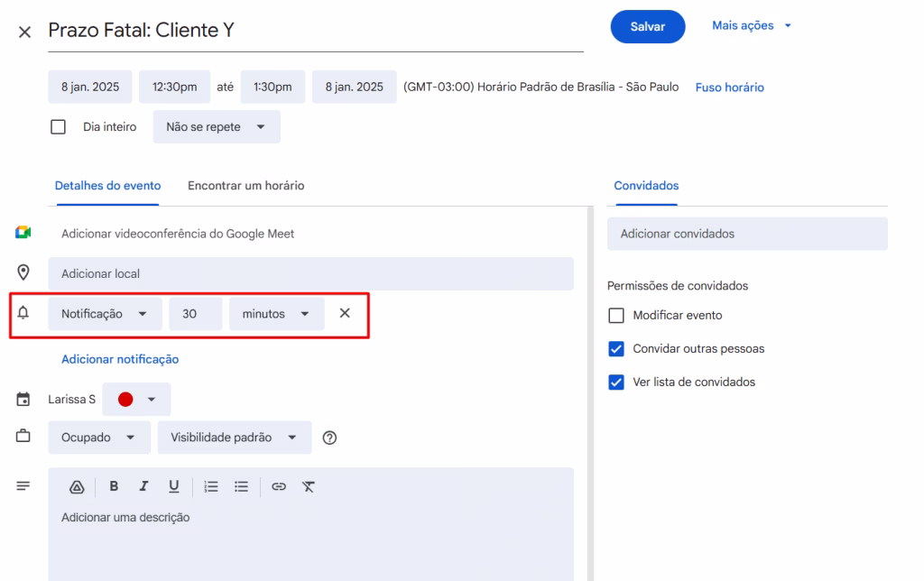Remove the 30 minutos notification
924x581 pixels.
[345, 313]
